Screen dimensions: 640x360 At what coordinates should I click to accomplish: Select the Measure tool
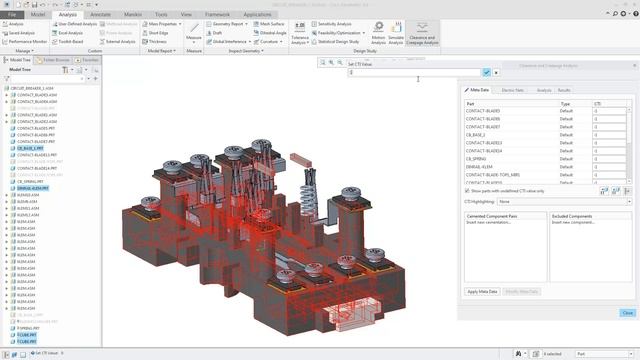click(x=194, y=32)
